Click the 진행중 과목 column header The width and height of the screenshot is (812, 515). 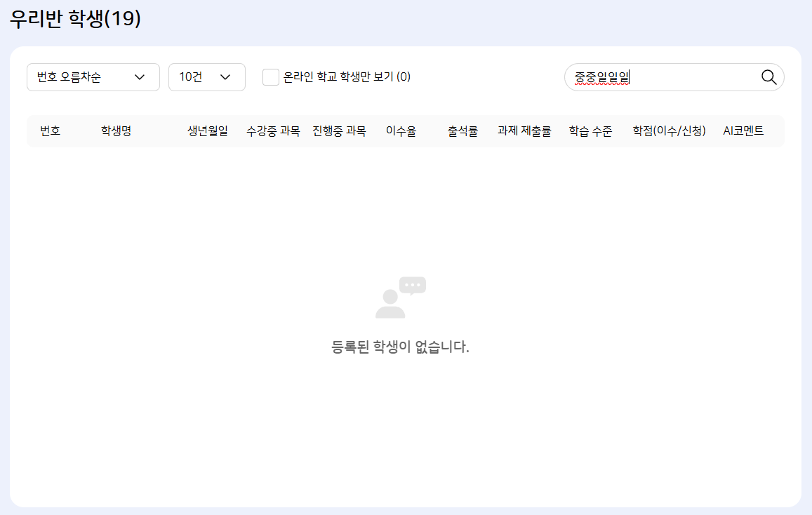339,131
